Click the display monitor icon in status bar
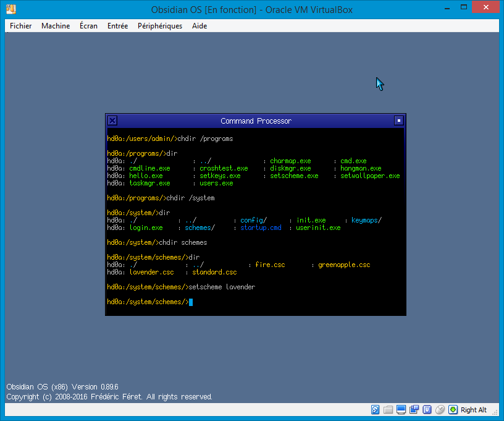The height and width of the screenshot is (421, 504). (401, 410)
